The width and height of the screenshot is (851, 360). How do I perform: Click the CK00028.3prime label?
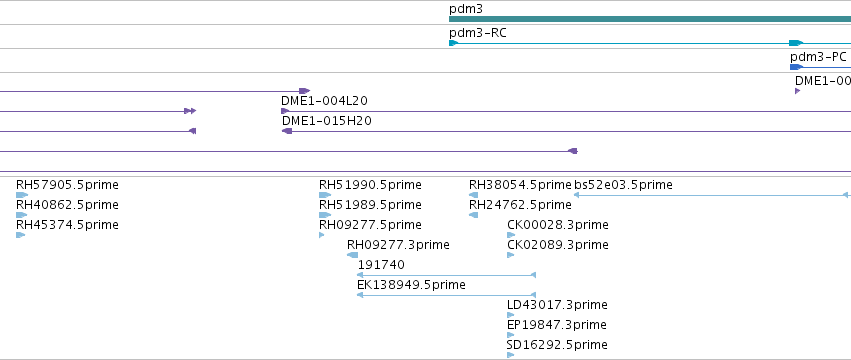click(557, 225)
